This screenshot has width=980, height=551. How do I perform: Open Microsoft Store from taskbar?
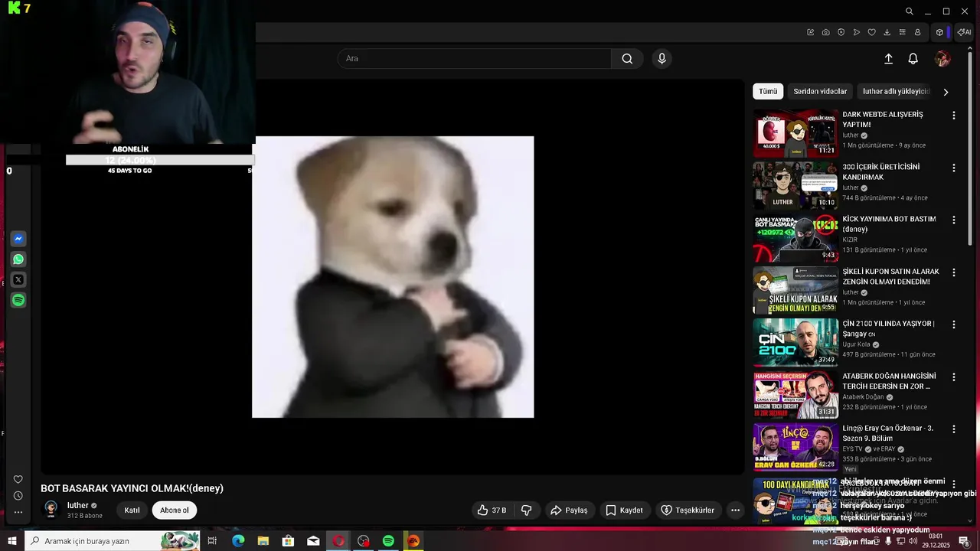[x=288, y=541]
